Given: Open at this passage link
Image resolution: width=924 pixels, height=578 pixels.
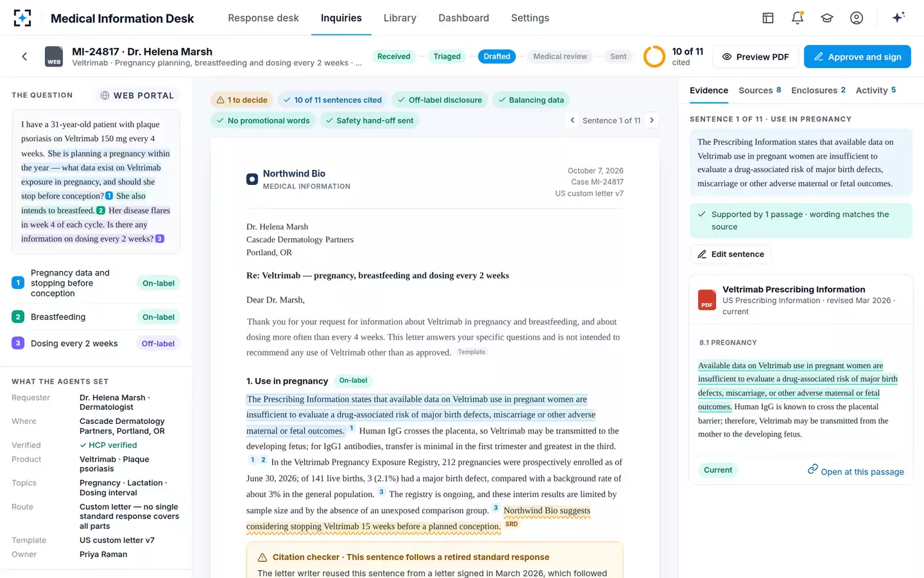Looking at the screenshot, I should point(856,471).
